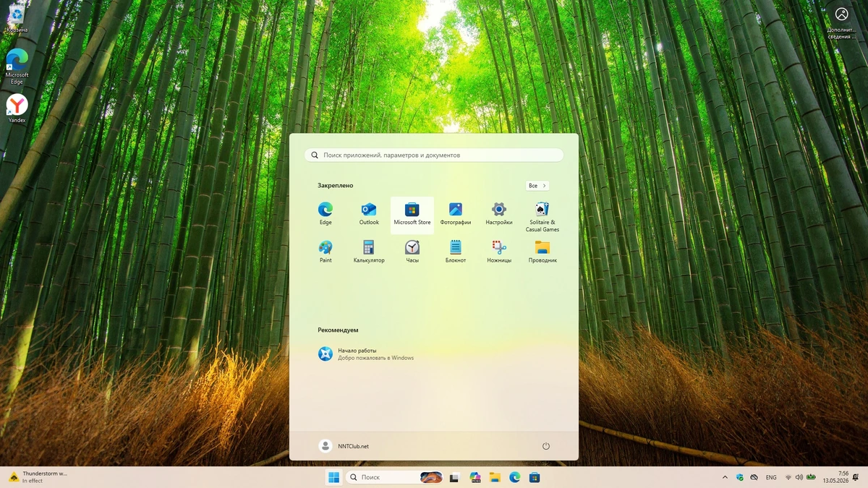Open Microsoft 365 Copilot taskbar icon
The width and height of the screenshot is (868, 488).
(x=475, y=477)
